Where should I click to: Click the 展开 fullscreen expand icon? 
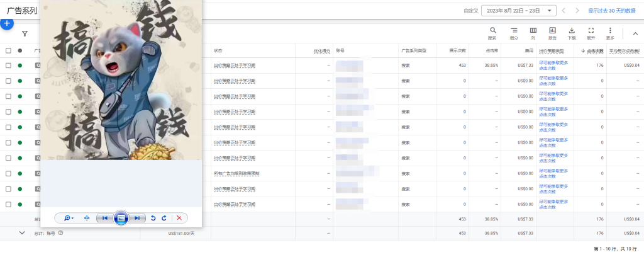(591, 30)
